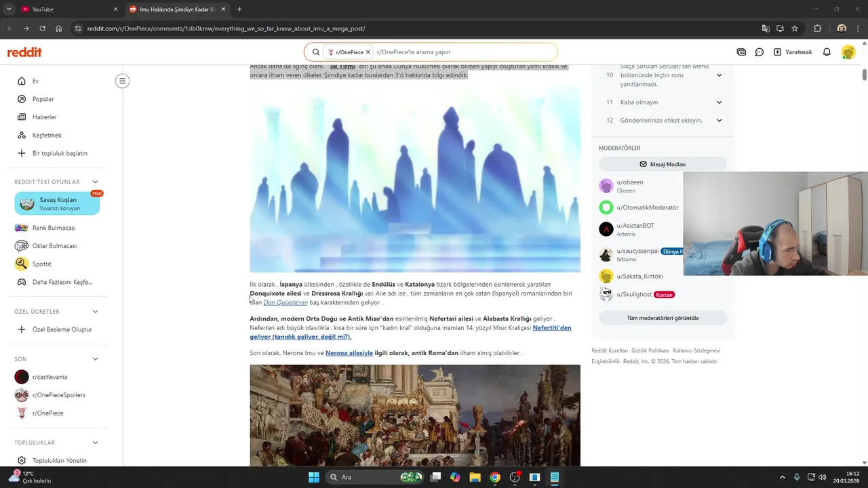Open moderator u/OtomatikModeratör profile
This screenshot has height=488, width=868.
[648, 207]
